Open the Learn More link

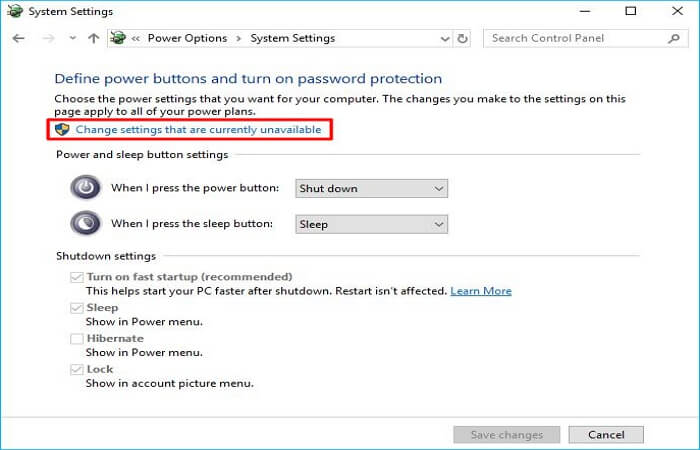click(480, 291)
